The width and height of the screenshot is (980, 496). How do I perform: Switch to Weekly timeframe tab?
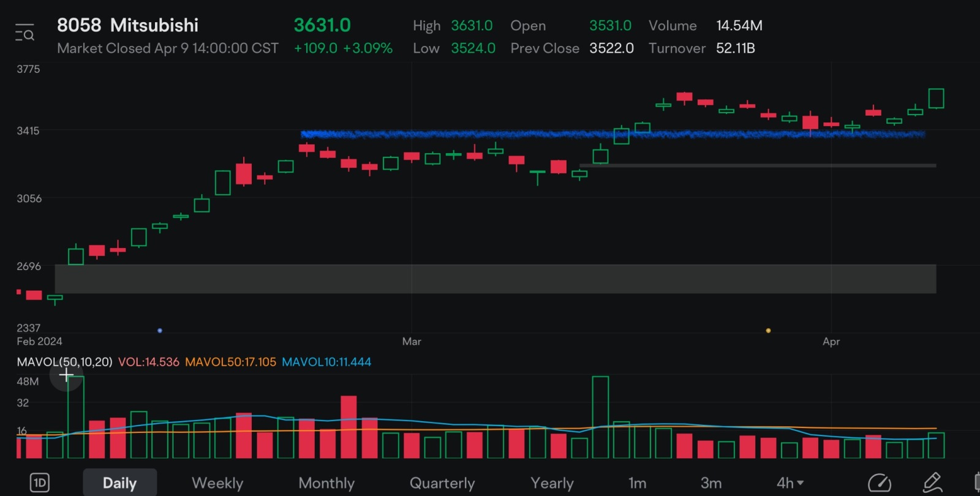pos(217,483)
